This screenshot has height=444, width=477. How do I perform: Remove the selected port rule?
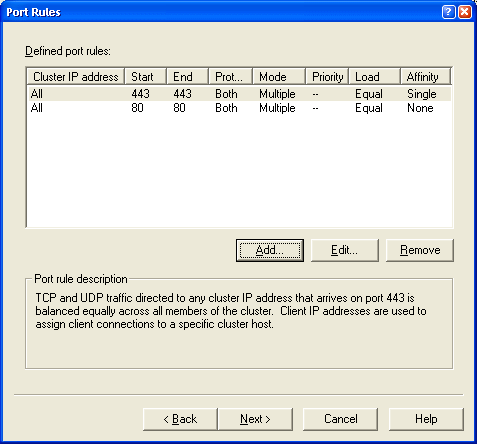420,250
